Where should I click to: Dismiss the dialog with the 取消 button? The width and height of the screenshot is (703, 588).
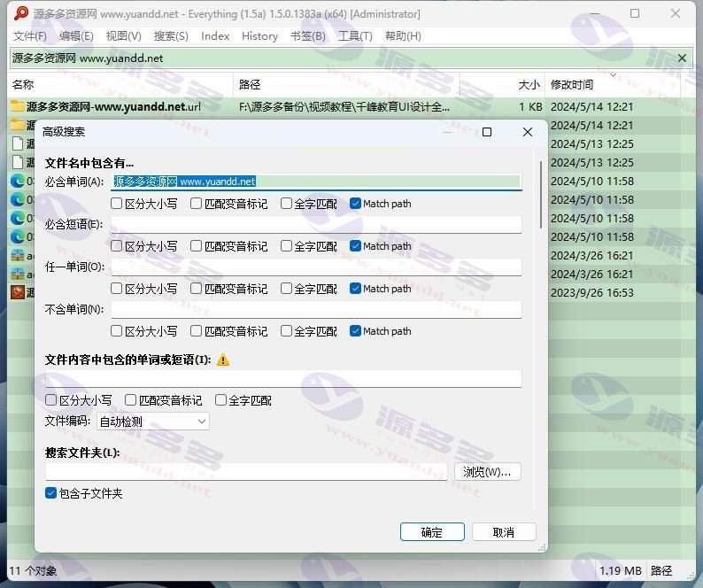pos(504,532)
